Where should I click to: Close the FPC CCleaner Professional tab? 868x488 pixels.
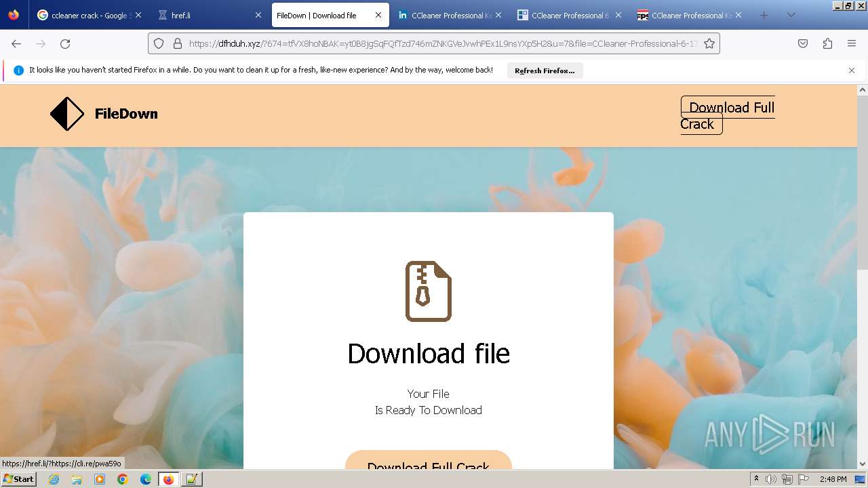pyautogui.click(x=738, y=15)
